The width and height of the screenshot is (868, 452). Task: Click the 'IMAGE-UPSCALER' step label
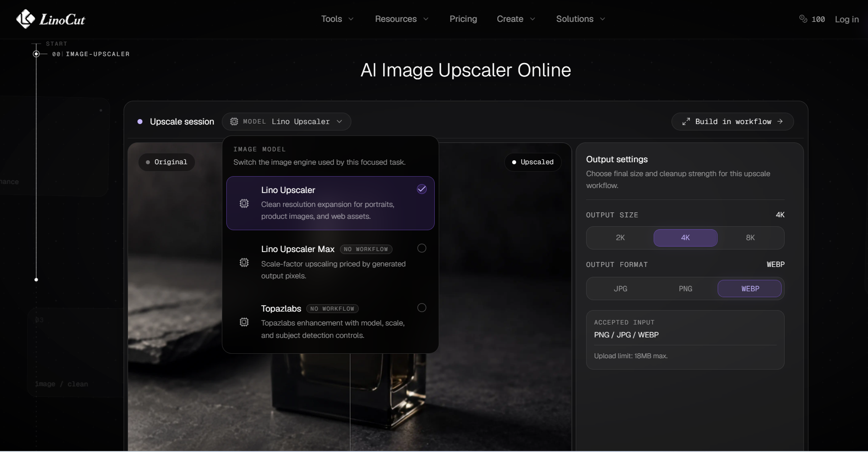98,54
